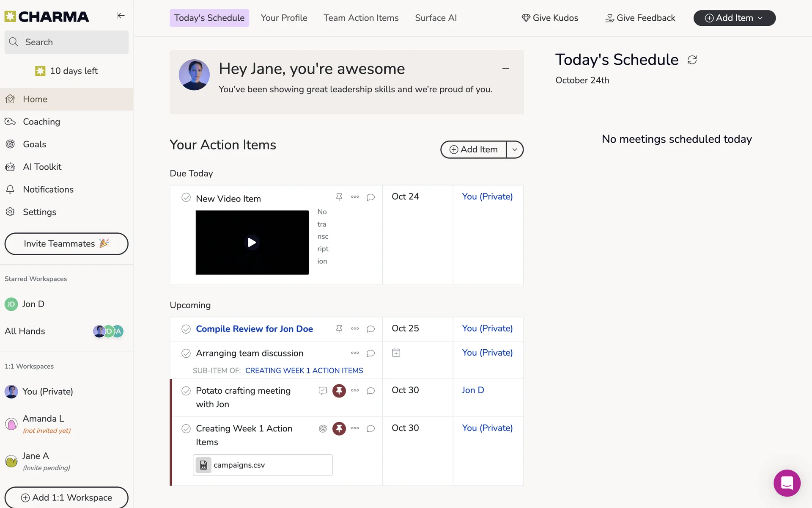Collapse the sidebar with the arrow icon
The height and width of the screenshot is (508, 812).
click(x=121, y=16)
